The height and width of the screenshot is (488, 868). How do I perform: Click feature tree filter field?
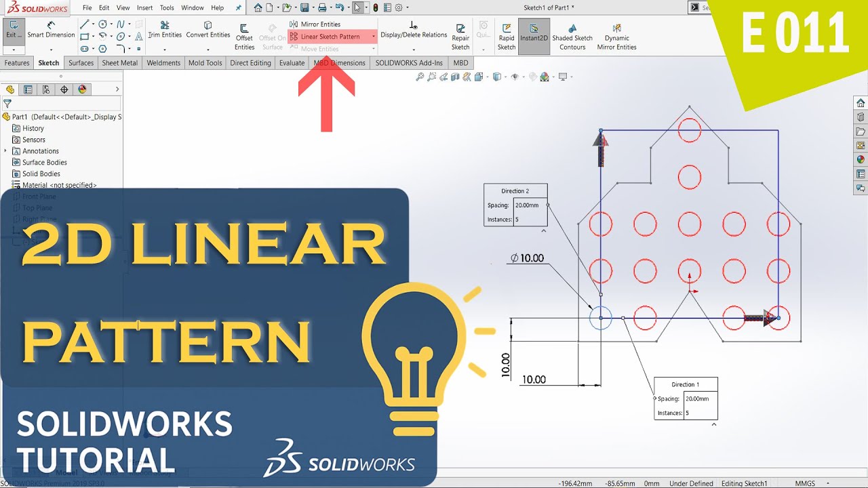pyautogui.click(x=62, y=104)
